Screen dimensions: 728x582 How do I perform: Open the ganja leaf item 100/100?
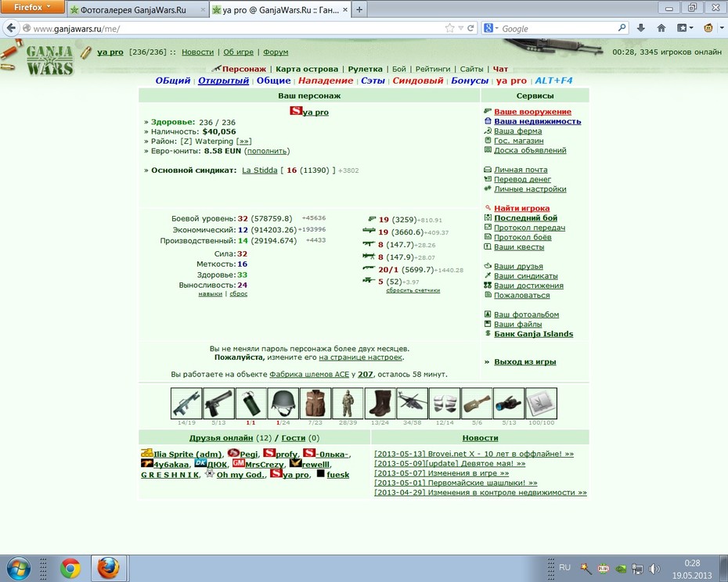542,404
